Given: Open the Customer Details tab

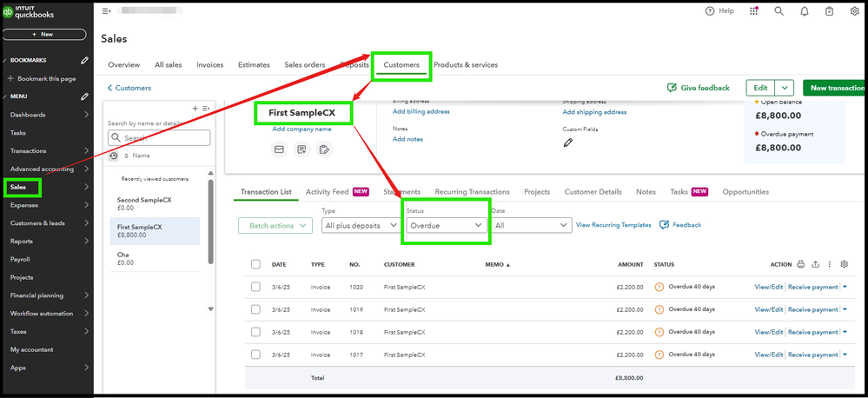Looking at the screenshot, I should pyautogui.click(x=593, y=191).
